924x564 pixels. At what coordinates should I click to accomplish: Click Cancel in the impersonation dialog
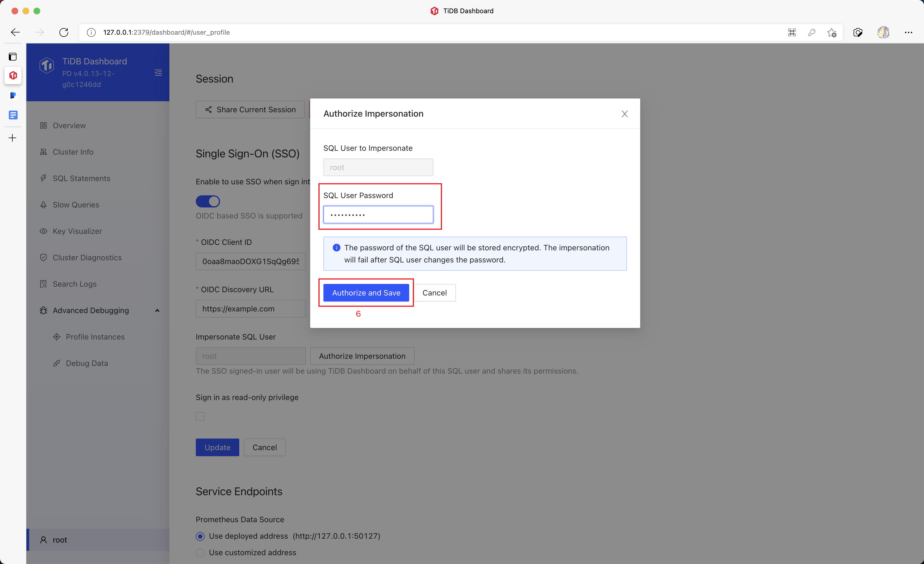click(434, 293)
